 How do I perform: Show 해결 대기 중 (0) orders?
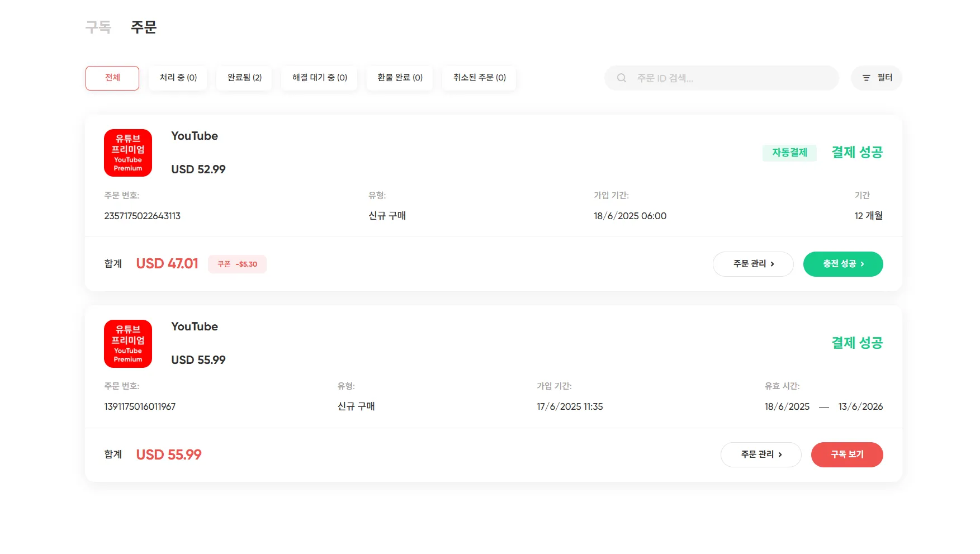coord(319,78)
